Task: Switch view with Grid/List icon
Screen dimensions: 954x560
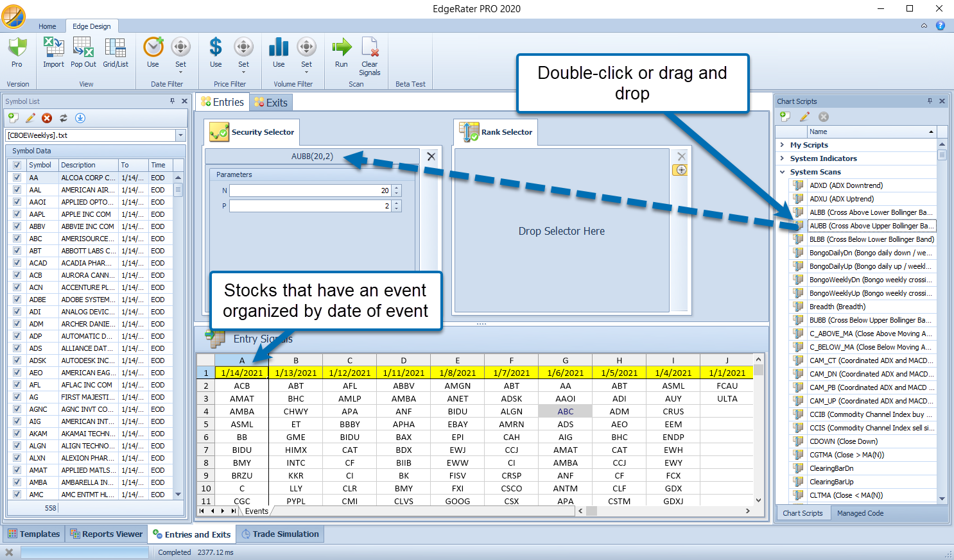Action: (x=116, y=47)
